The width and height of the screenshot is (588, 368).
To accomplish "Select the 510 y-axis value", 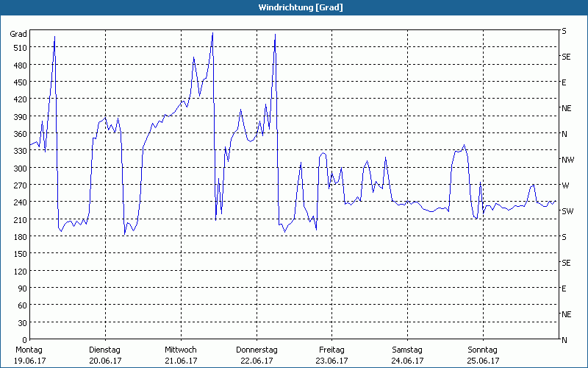I will coord(21,48).
